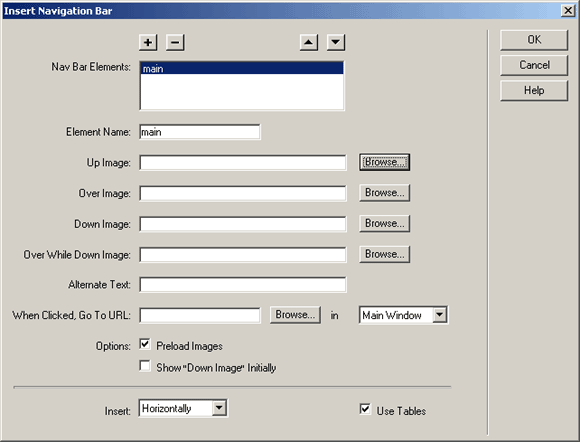This screenshot has height=442, width=580.
Task: Cancel the Insert Navigation Bar dialog
Action: (534, 65)
